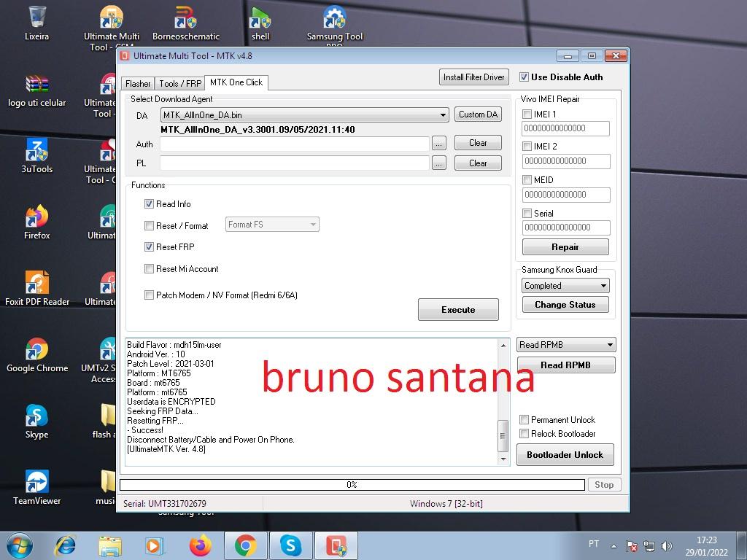Switch to Skype in the taskbar
This screenshot has width=747, height=560.
point(290,545)
